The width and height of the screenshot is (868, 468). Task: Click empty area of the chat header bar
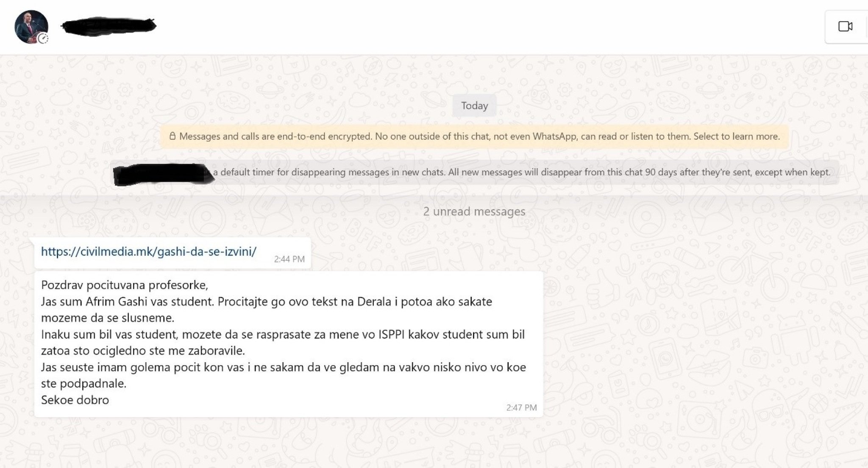click(x=466, y=26)
